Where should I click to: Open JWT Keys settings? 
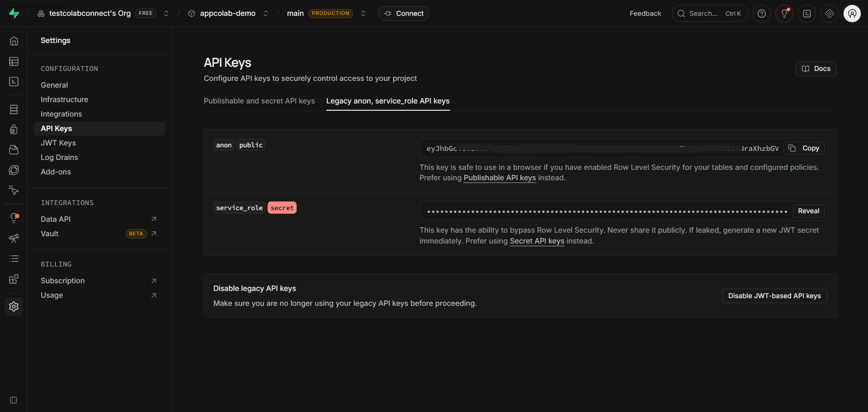pos(58,143)
